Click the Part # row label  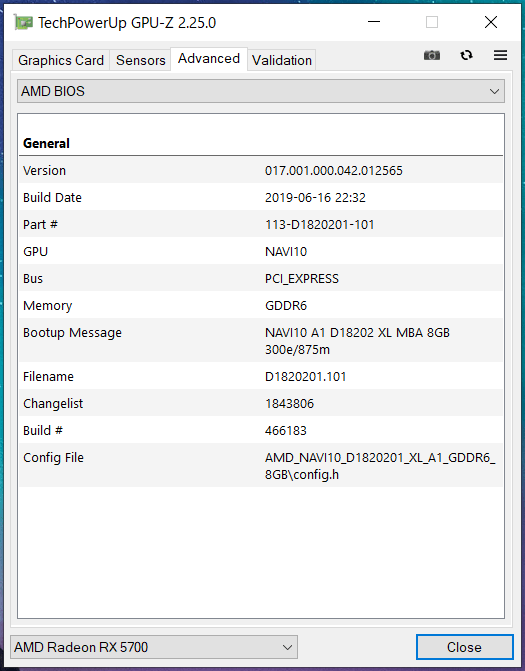coord(40,225)
